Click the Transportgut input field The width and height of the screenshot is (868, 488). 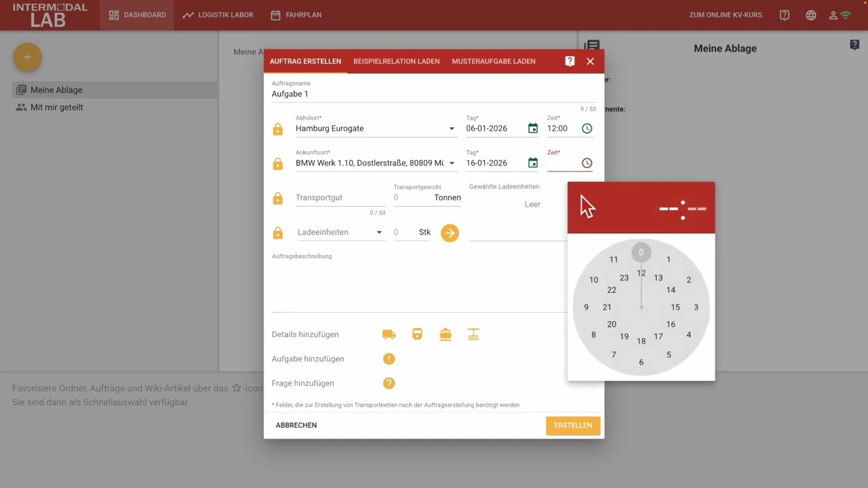[x=340, y=198]
